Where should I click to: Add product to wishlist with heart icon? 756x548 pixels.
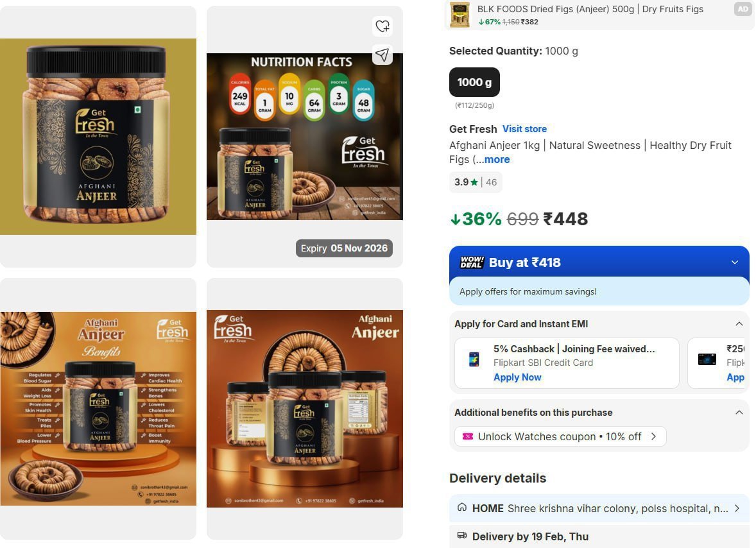[x=382, y=26]
